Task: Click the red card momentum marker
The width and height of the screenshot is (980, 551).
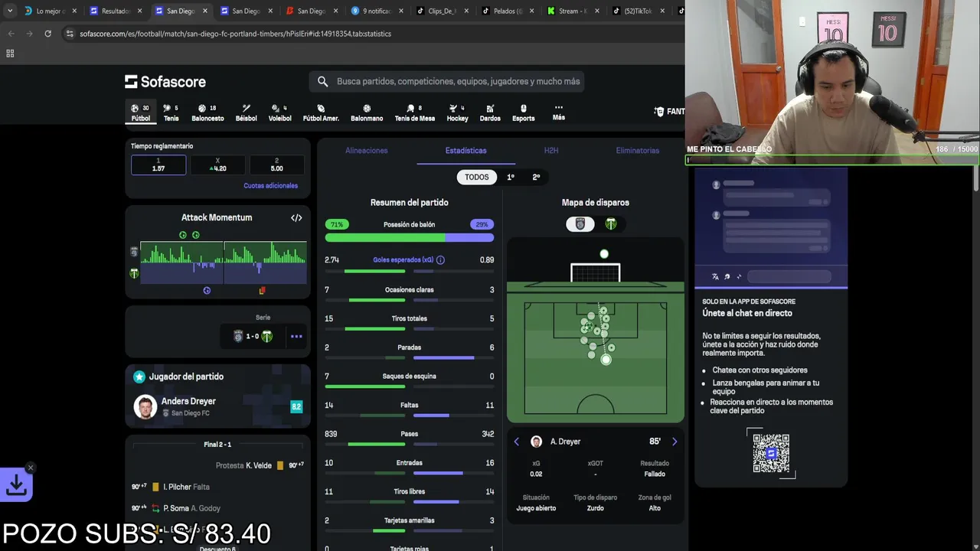Action: [262, 291]
